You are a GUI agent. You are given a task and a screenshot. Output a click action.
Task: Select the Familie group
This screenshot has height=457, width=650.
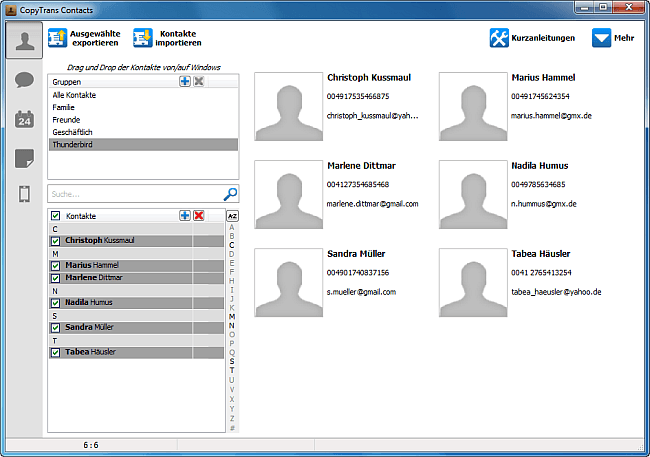click(x=143, y=107)
